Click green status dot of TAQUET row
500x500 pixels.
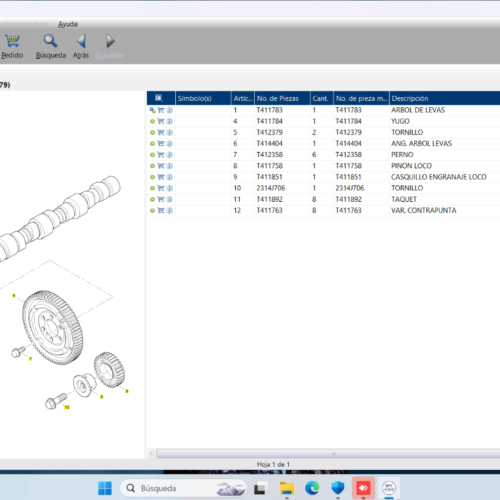click(152, 199)
